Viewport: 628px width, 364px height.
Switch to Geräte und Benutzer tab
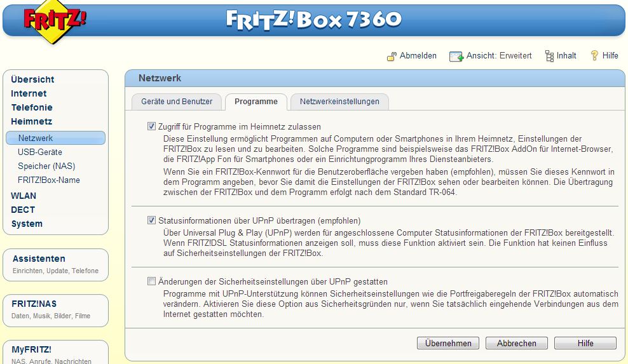(177, 102)
